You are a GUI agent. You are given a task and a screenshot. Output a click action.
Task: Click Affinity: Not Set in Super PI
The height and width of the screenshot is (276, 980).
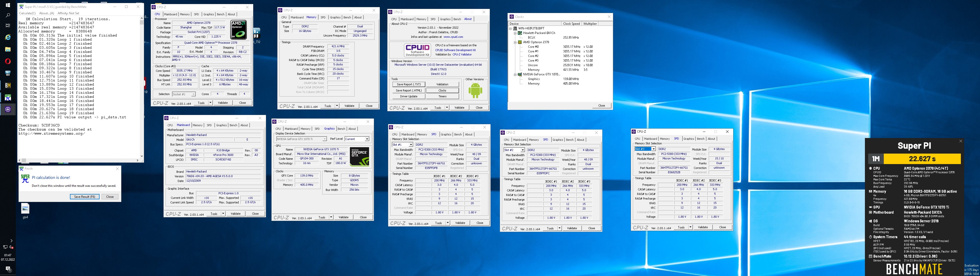click(68, 13)
